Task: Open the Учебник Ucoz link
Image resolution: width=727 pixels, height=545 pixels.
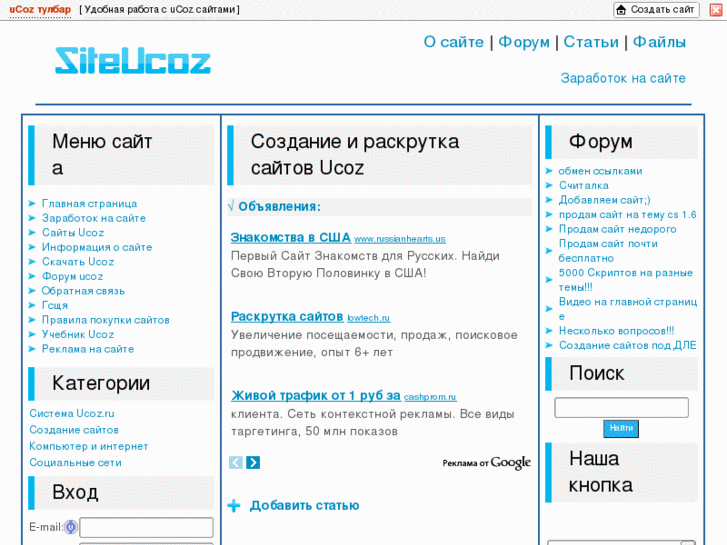Action: tap(78, 334)
